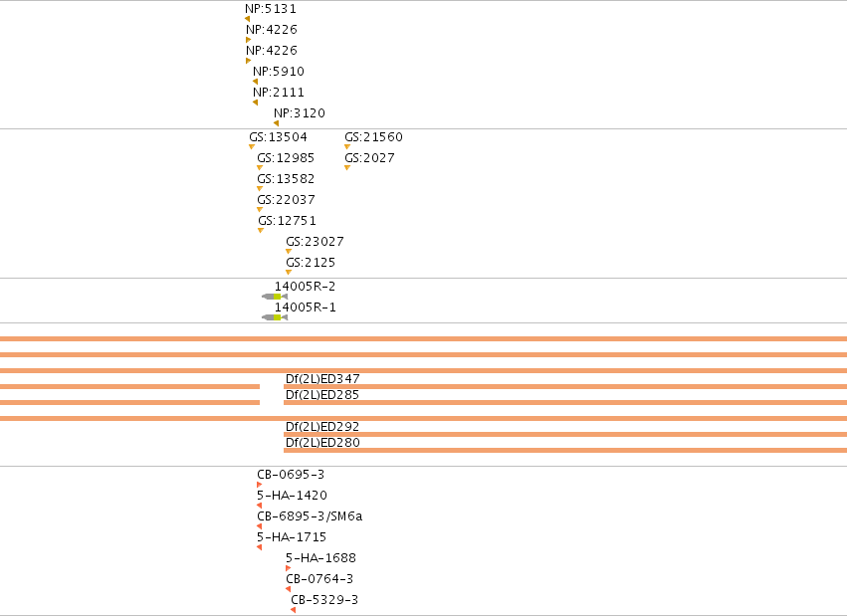Click the GS:23027 text label
This screenshot has width=847, height=616.
pos(315,242)
